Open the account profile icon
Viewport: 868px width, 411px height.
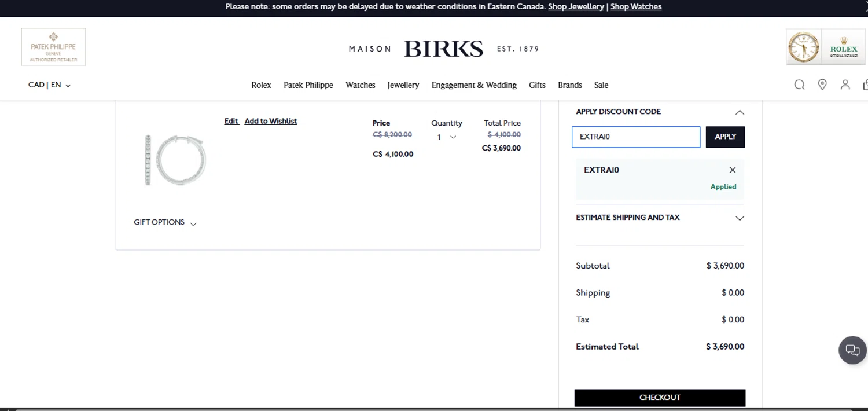845,85
